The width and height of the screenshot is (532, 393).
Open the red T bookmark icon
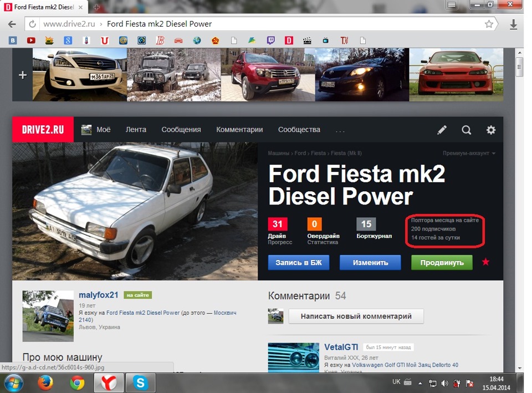344,40
